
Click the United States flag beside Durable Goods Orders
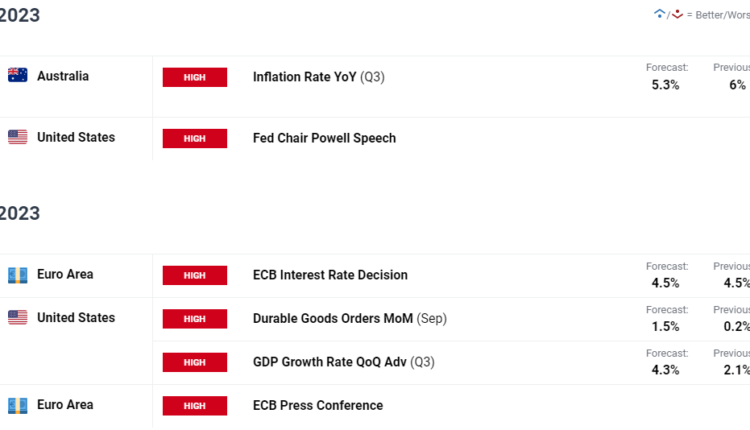(17, 318)
